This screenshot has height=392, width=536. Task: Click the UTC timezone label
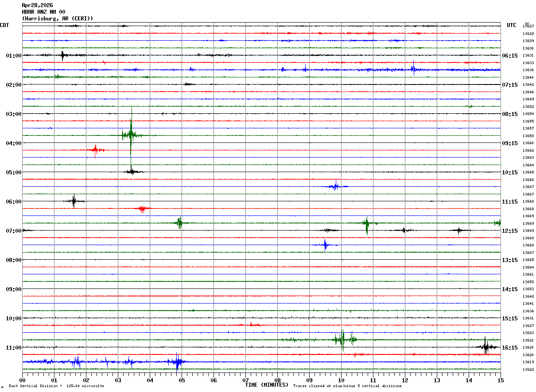[x=512, y=25]
